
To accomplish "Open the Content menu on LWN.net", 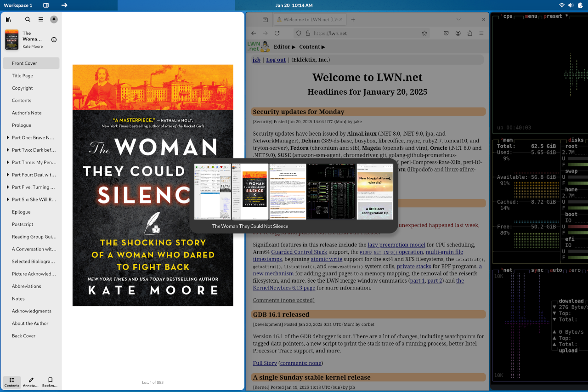I will (x=312, y=47).
